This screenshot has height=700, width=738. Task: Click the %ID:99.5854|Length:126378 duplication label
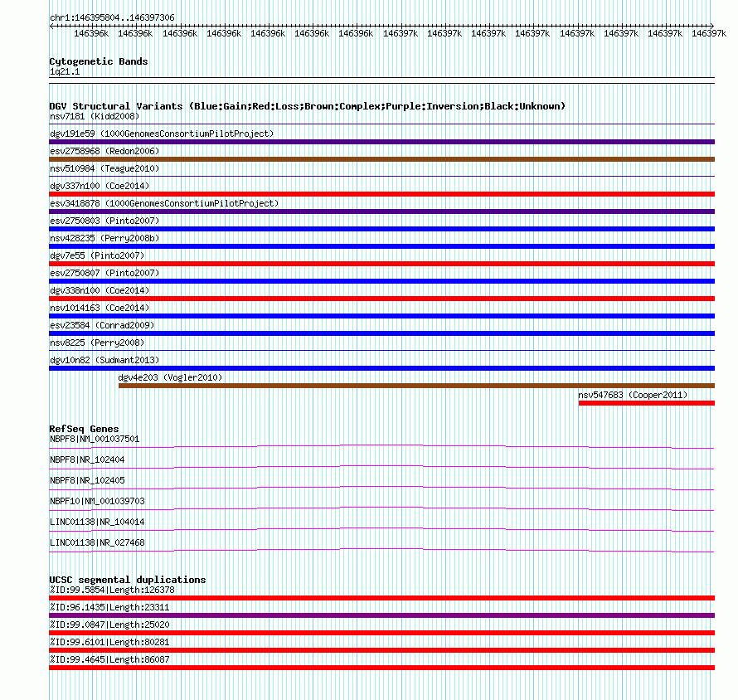tap(112, 591)
